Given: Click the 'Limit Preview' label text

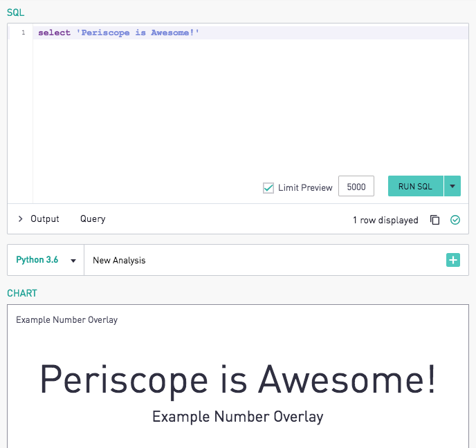Looking at the screenshot, I should 305,188.
